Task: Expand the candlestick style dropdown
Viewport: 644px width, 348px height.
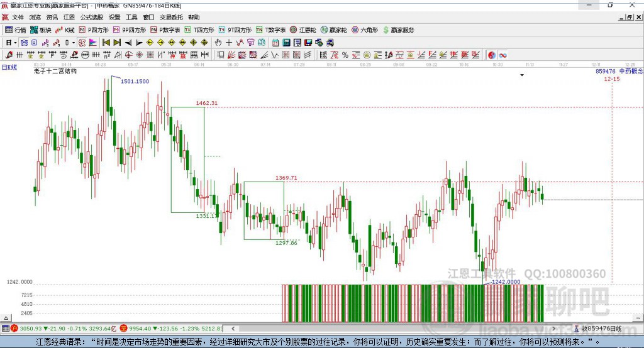Action: point(74,42)
